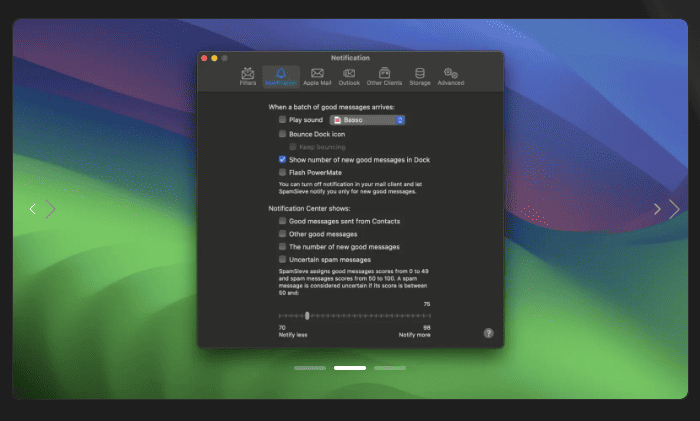
Task: Click the 'Notify more' slider label
Action: point(414,335)
